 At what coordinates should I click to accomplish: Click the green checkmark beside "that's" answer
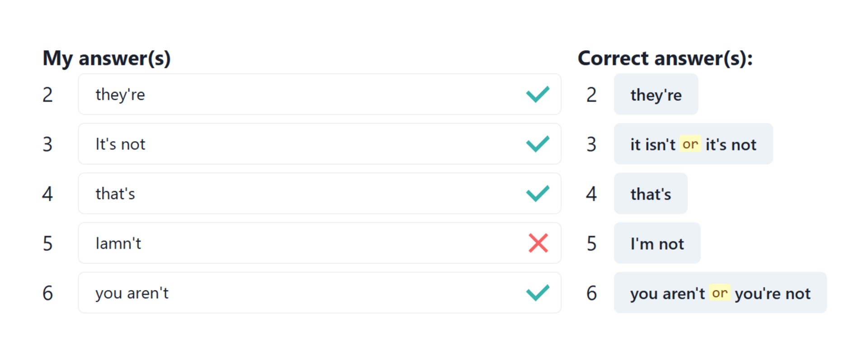538,193
